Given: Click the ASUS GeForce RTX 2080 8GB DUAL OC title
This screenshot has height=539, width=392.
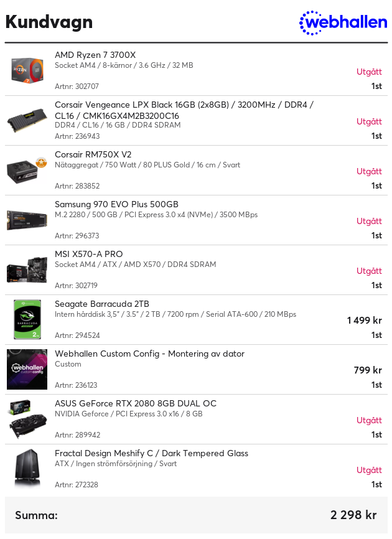Looking at the screenshot, I should tap(136, 403).
